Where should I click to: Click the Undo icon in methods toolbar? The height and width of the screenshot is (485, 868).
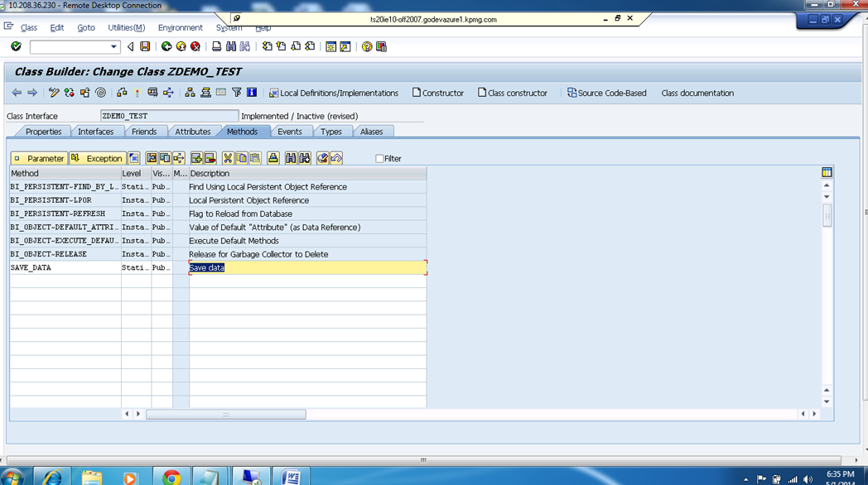coord(336,158)
